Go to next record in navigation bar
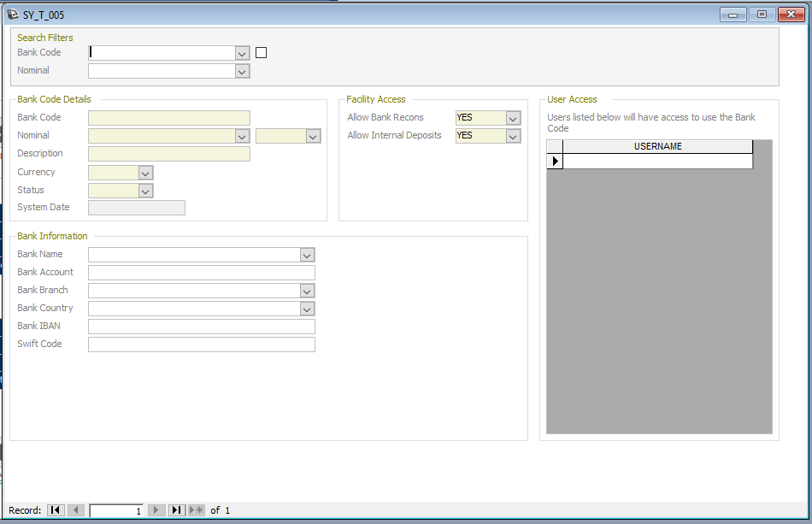 (x=156, y=510)
